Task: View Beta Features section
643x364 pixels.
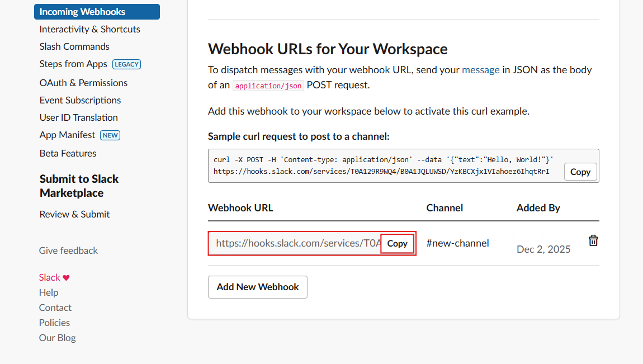Action: pos(68,153)
